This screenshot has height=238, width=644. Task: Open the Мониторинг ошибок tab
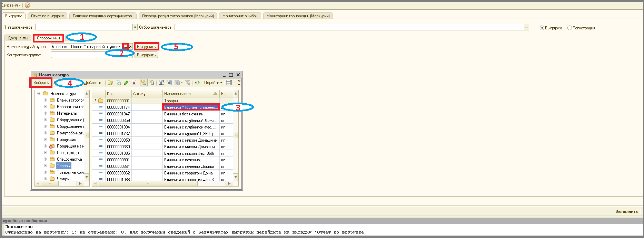pyautogui.click(x=240, y=16)
